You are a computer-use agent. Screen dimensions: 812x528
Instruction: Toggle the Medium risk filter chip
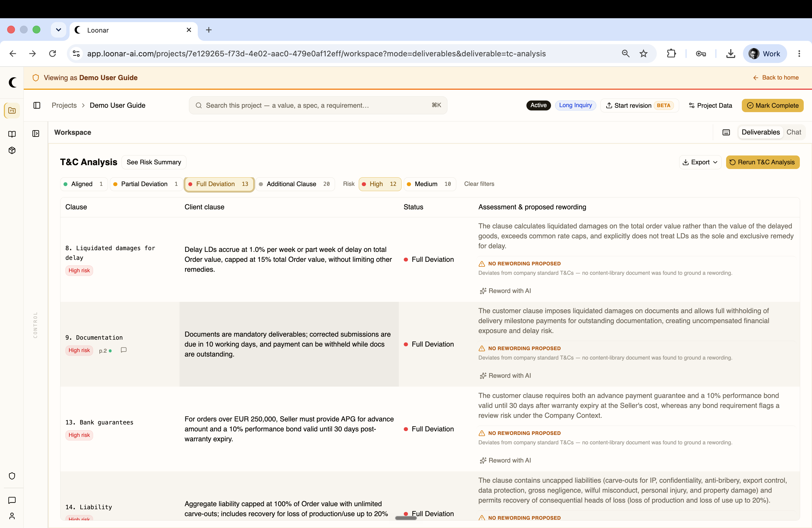coord(430,184)
